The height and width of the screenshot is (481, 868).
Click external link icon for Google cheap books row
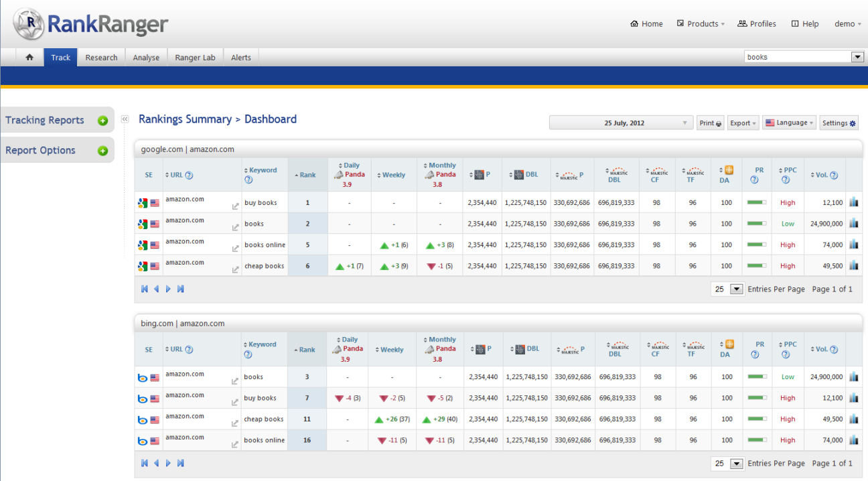point(235,270)
